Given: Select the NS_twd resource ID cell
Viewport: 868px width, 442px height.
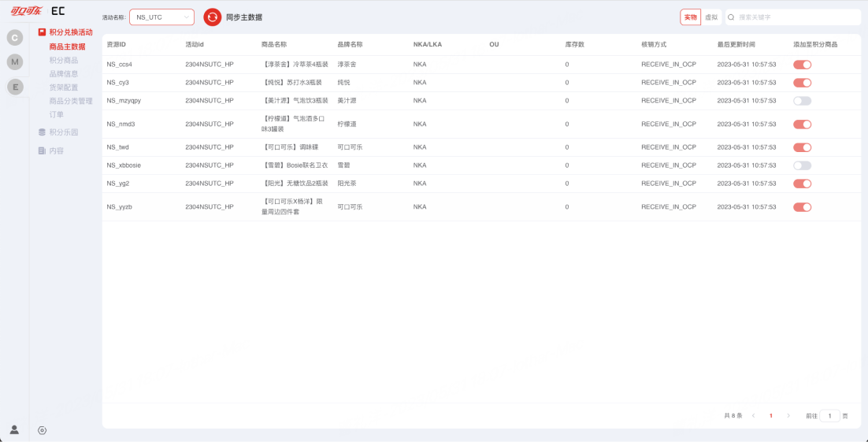Looking at the screenshot, I should tap(118, 147).
